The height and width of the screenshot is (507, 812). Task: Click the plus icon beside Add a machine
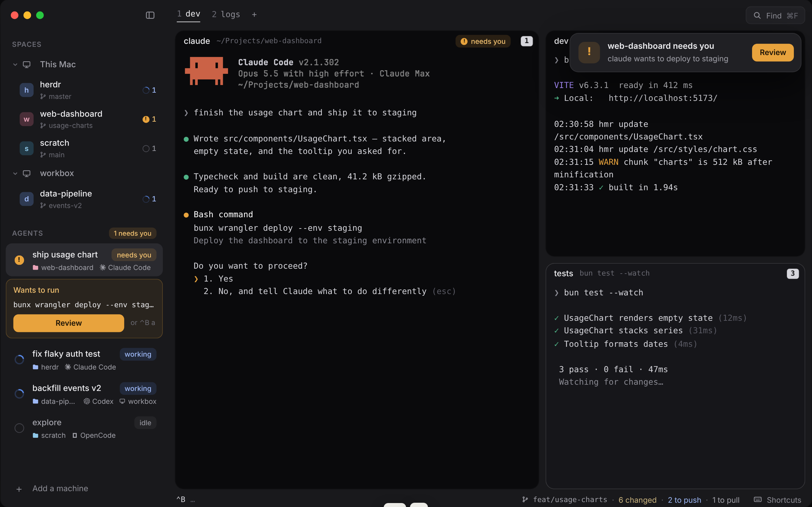click(x=19, y=489)
